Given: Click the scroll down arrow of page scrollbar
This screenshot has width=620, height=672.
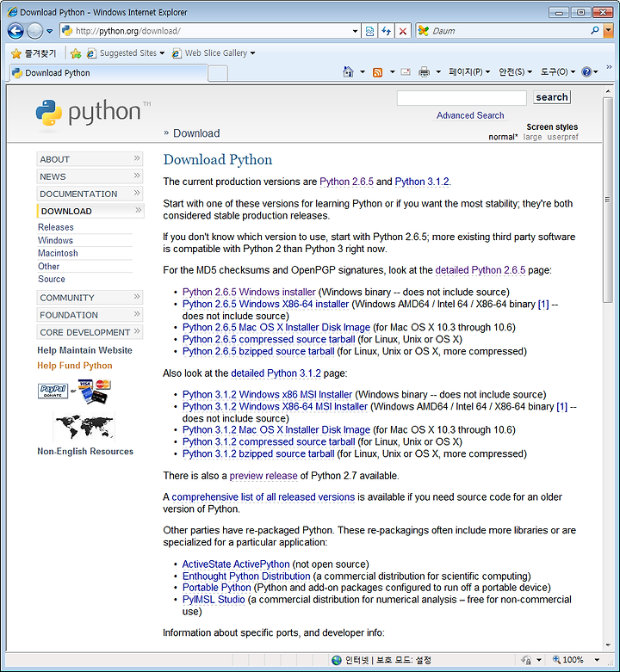Looking at the screenshot, I should (x=608, y=645).
